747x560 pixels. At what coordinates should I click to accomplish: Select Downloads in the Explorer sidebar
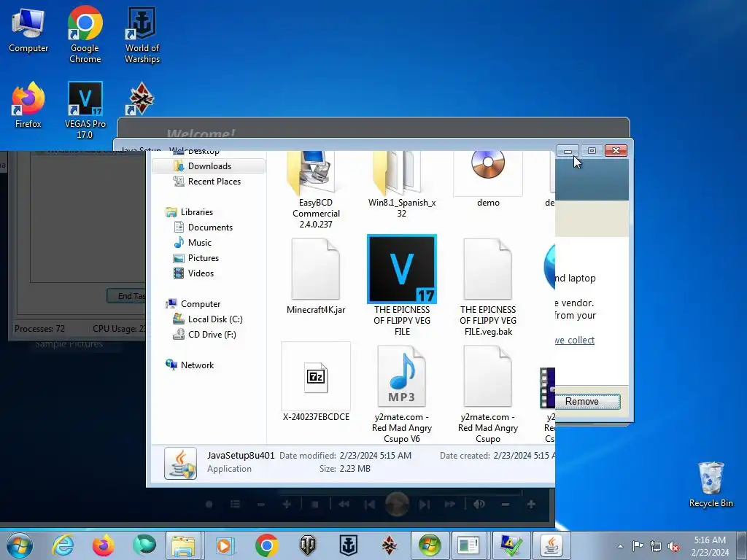click(209, 166)
